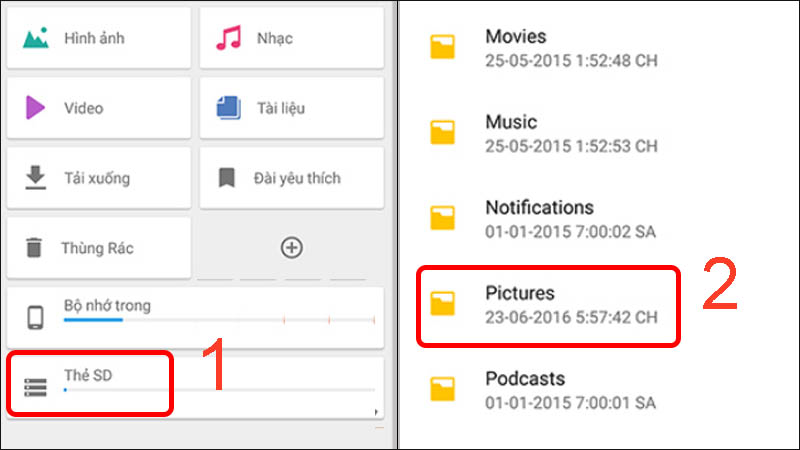The image size is (800, 450).
Task: Click the small arrow at bottom right of left panel
Action: point(376,411)
